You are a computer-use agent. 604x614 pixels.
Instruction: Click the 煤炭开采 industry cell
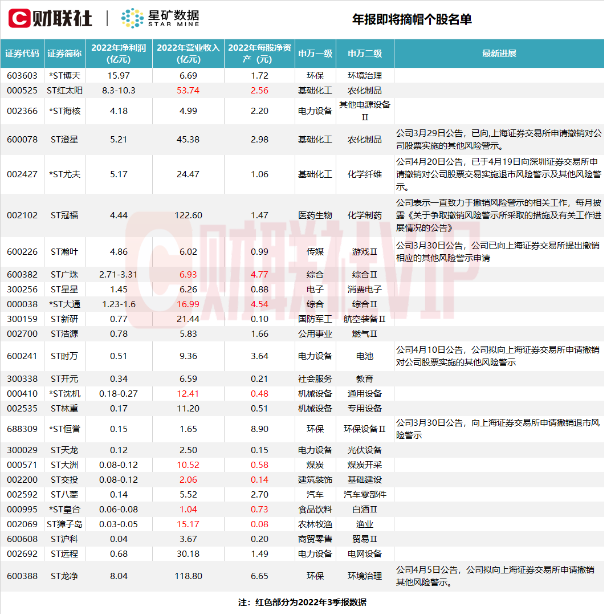[365, 465]
